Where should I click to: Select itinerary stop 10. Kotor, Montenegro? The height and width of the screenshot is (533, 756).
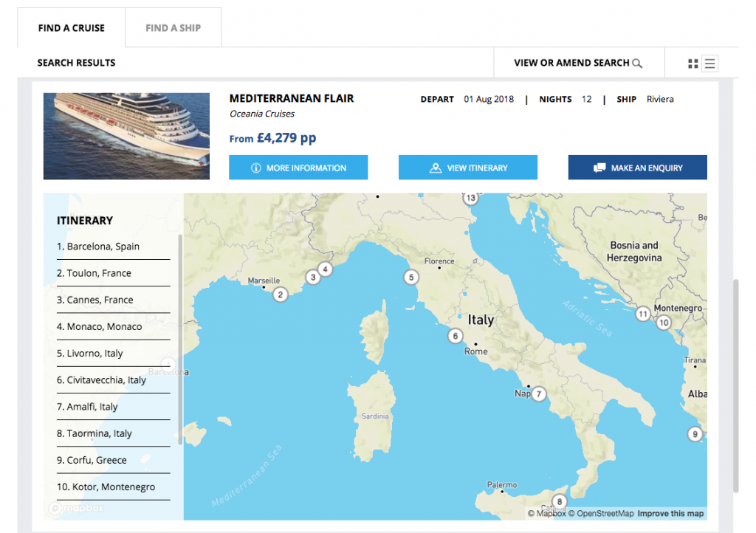click(x=113, y=487)
